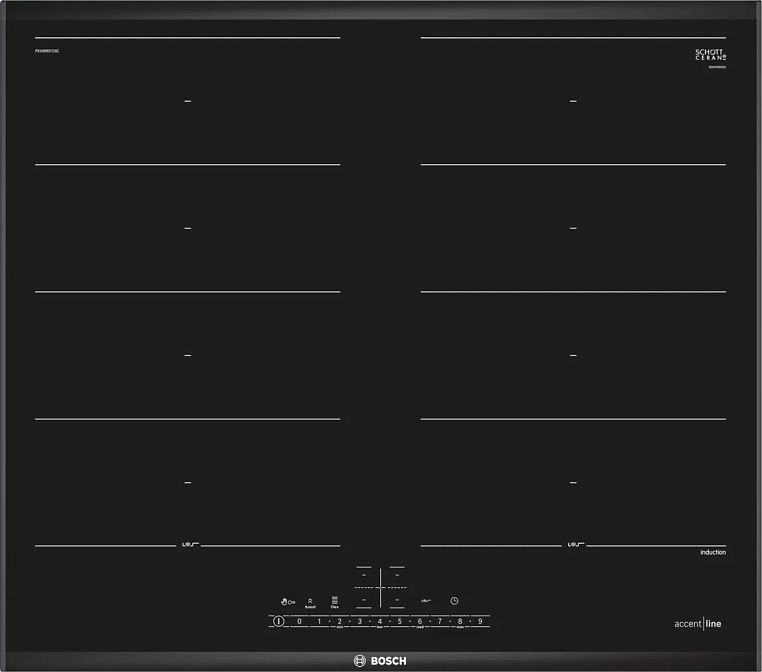Tap the Flex zone icon
The height and width of the screenshot is (672, 762).
[335, 602]
